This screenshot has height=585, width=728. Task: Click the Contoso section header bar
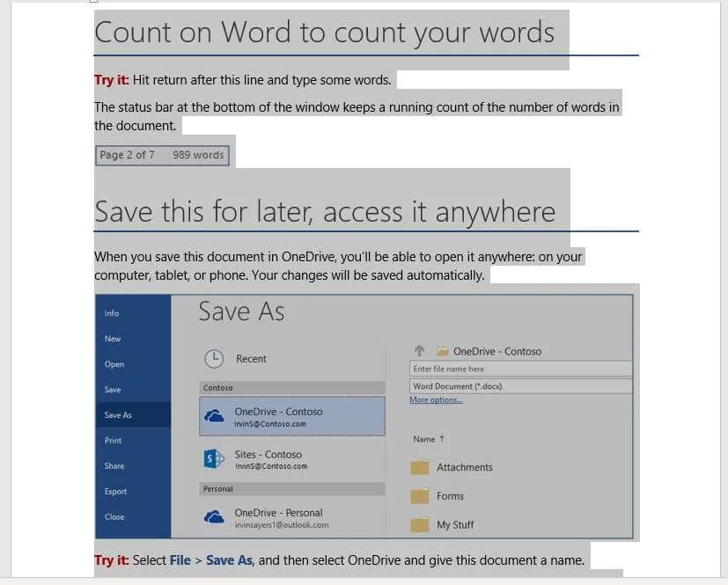click(x=292, y=387)
